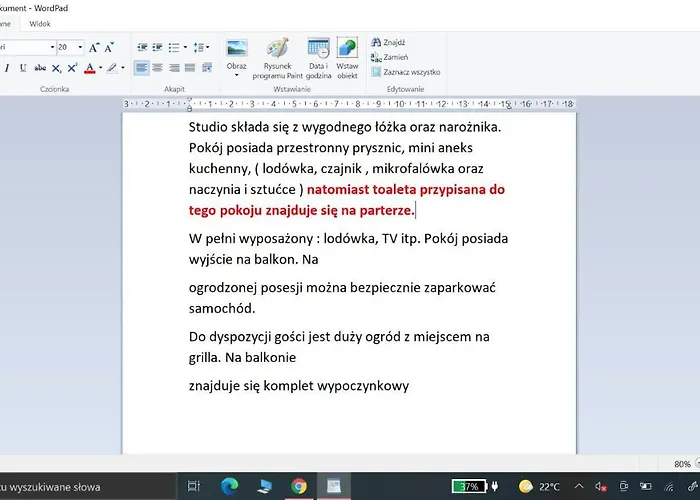Viewport: 700px width, 500px height.
Task: Click Zaznacz wszystko to select all
Action: click(406, 72)
